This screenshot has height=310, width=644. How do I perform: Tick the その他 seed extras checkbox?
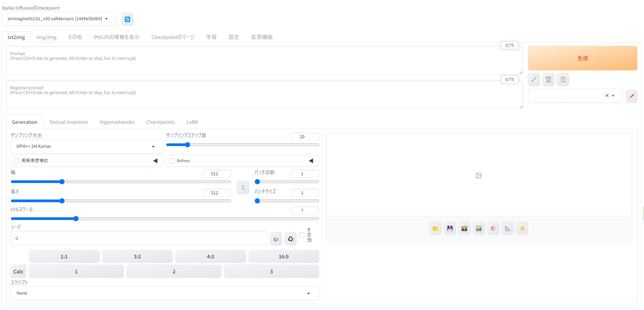(x=302, y=235)
